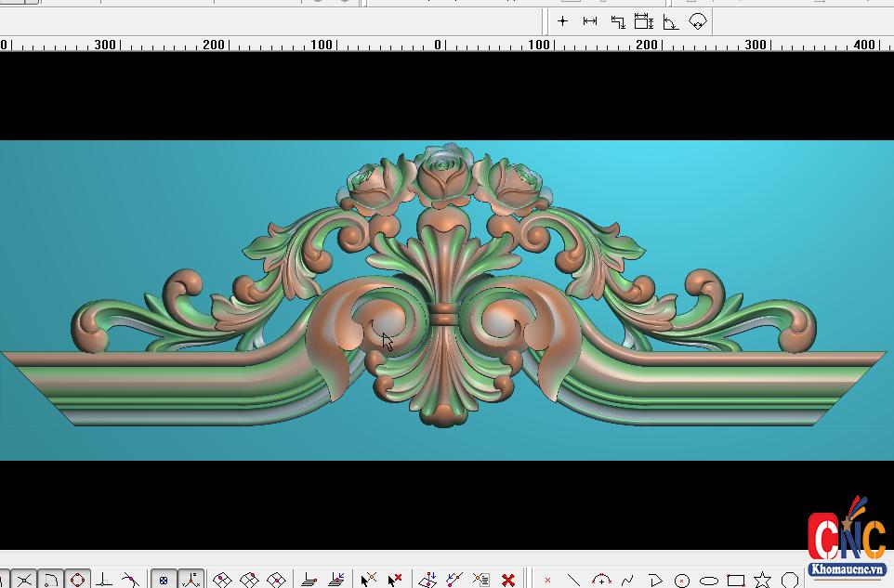894x588 pixels.
Task: Click the width-height dimension tool
Action: 644,21
